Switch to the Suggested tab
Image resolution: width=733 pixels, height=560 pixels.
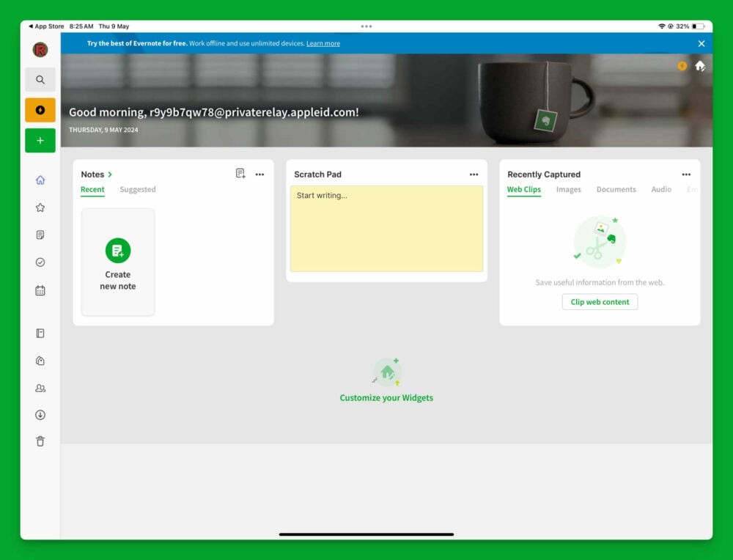(138, 189)
